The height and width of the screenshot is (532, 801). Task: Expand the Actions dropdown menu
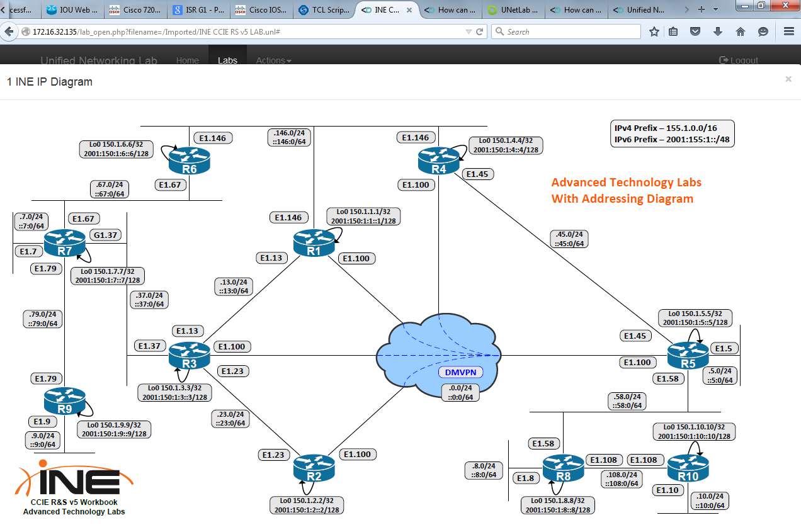pyautogui.click(x=273, y=60)
